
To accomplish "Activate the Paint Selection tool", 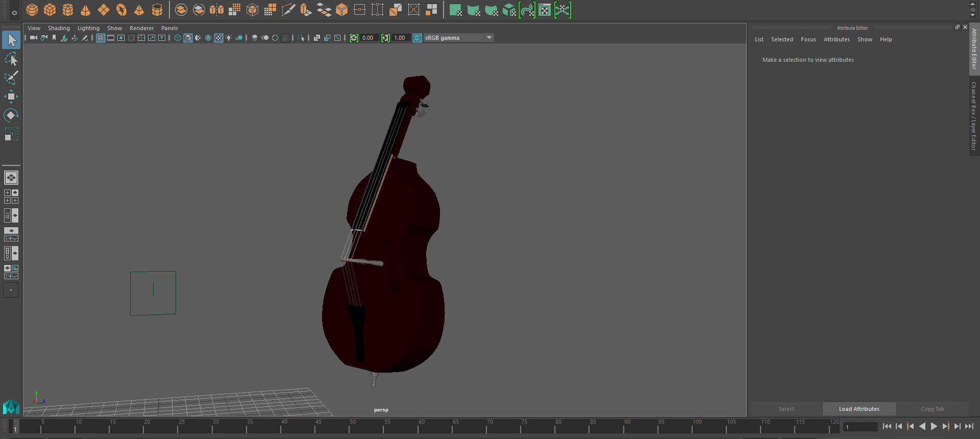I will tap(11, 78).
